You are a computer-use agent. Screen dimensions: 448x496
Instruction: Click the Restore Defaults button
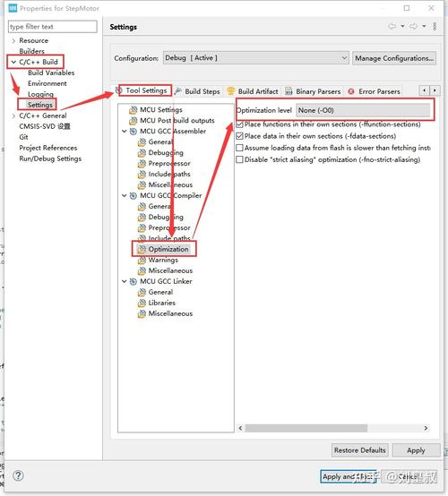[x=360, y=450]
